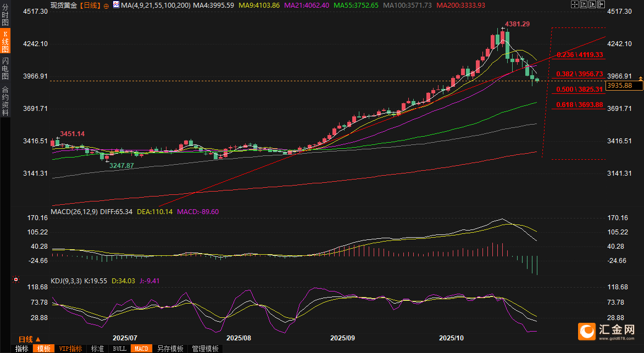
Task: Switch to 分时图 view in sidebar
Action: [x=5, y=15]
